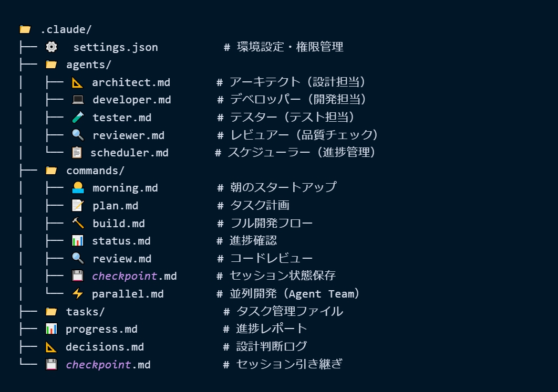Click the memo icon next to plan.md
Screen dimensions: 558x392
(78, 206)
